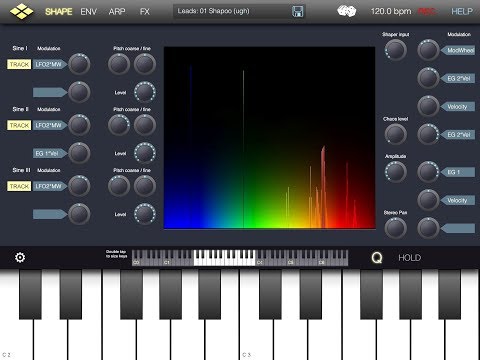Image resolution: width=480 pixels, height=360 pixels.
Task: Open the HELP page
Action: pyautogui.click(x=462, y=12)
